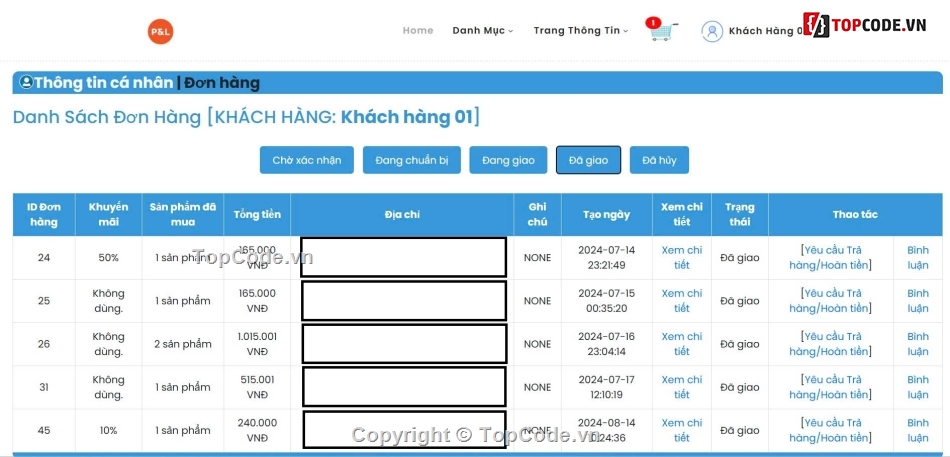Click the 50% promotion cell
This screenshot has width=950, height=457.
[x=108, y=258]
